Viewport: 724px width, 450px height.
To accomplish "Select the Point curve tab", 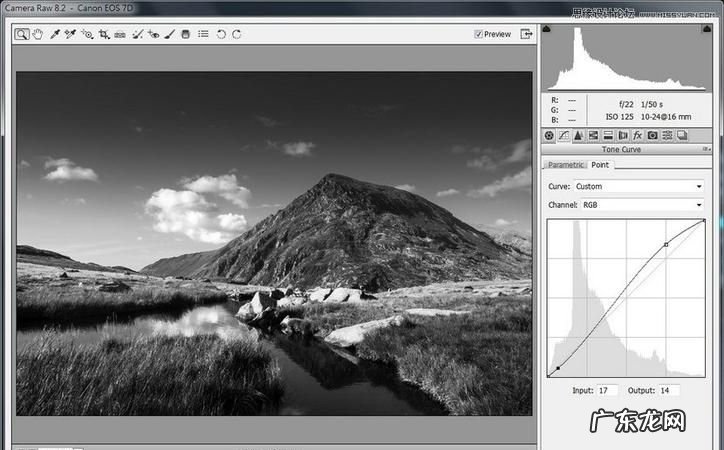I will tap(600, 165).
